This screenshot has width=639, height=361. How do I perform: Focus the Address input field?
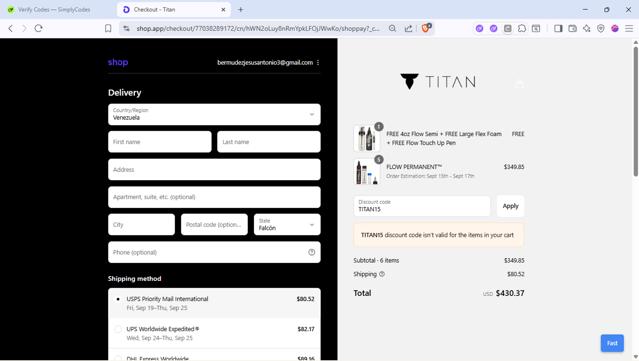214,169
